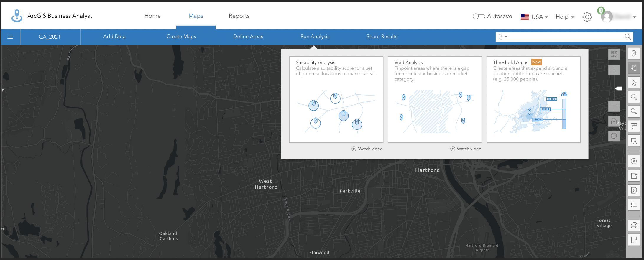Click the map zoom out minus button

(614, 106)
